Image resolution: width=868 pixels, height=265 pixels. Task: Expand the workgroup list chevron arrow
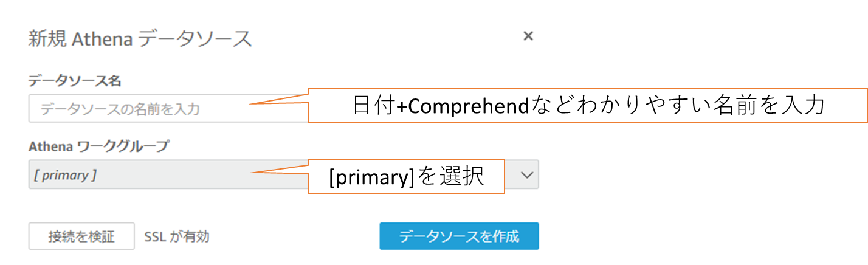click(x=527, y=175)
